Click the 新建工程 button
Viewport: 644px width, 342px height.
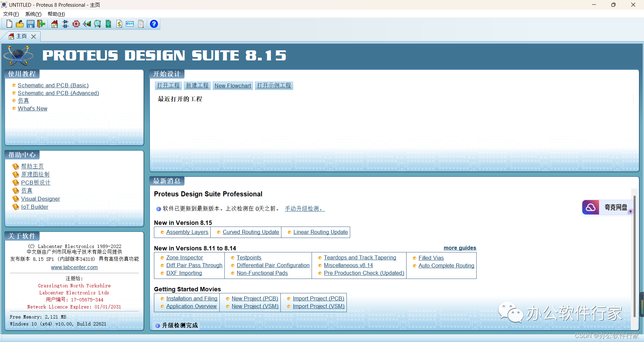[197, 86]
